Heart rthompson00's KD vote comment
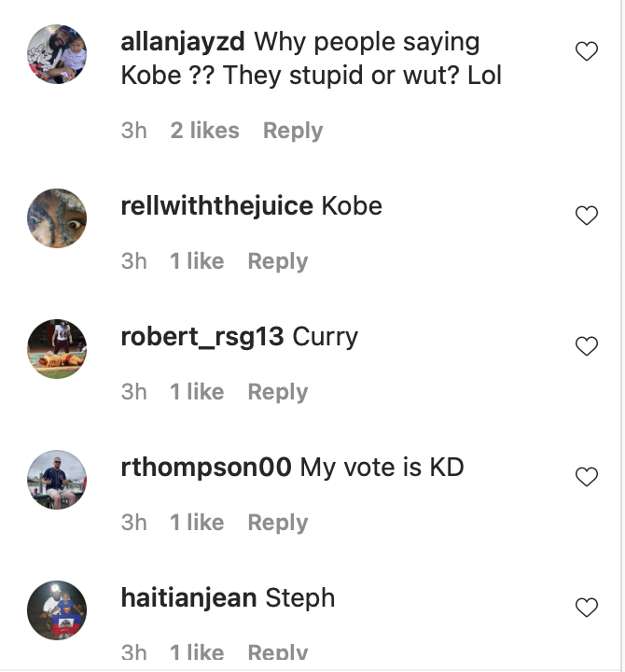Image resolution: width=625 pixels, height=672 pixels. (586, 478)
